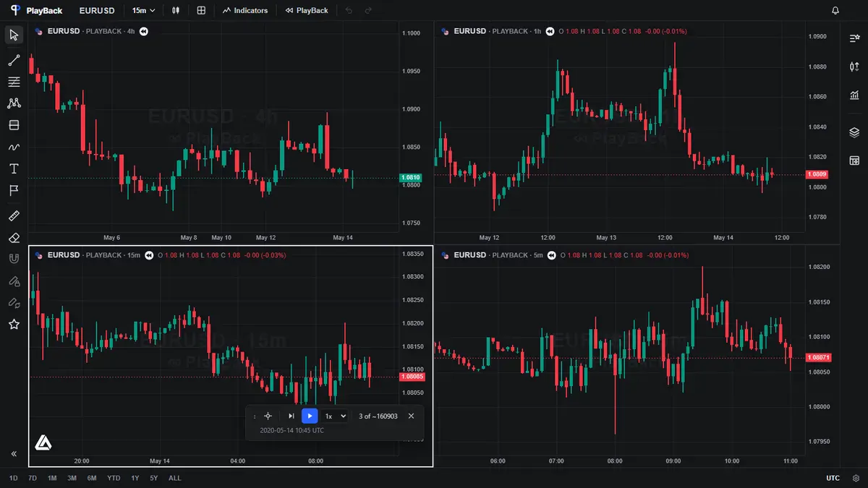Open the watchlist panel
Screen dimensions: 868x488
(854, 39)
